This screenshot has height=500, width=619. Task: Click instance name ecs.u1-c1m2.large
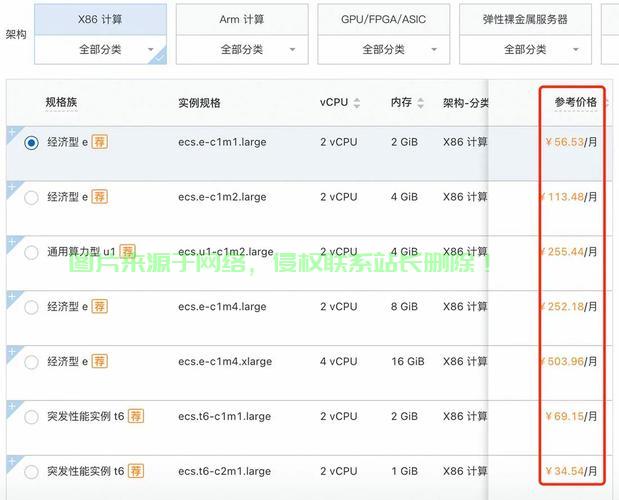coord(226,252)
